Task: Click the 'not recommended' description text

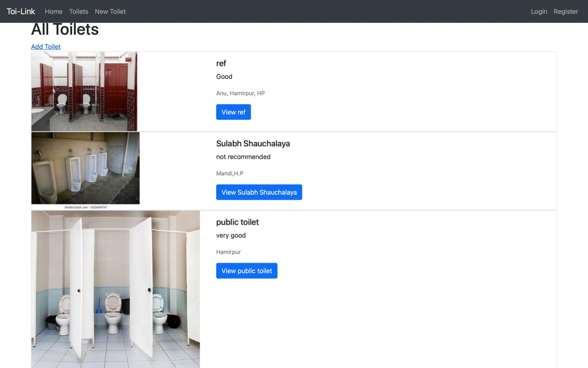Action: click(x=243, y=157)
